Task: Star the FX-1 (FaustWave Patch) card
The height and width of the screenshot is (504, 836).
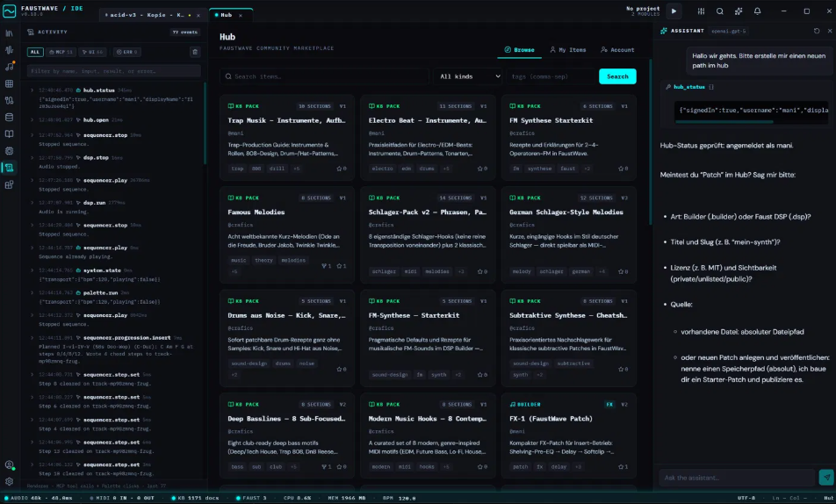Action: coord(623,466)
